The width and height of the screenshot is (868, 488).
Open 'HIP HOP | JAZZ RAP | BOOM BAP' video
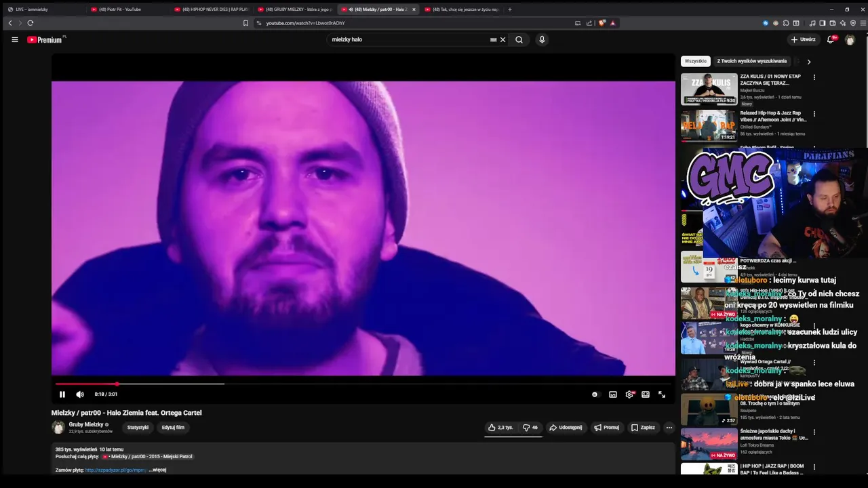tap(772, 470)
